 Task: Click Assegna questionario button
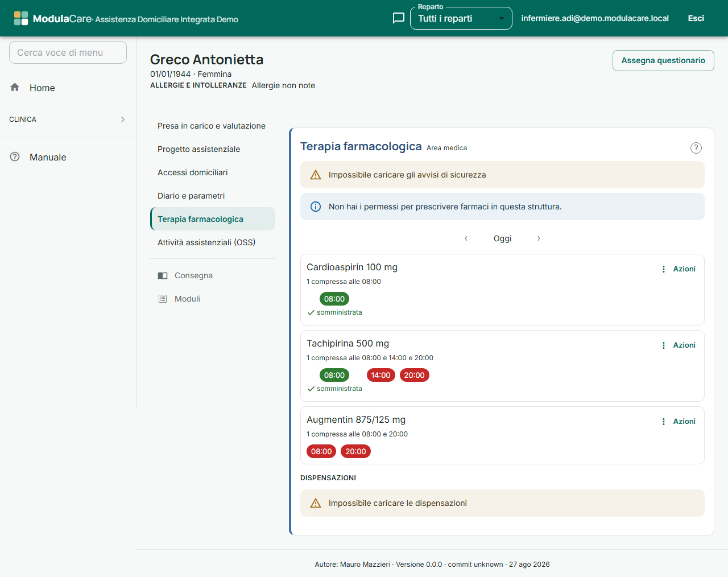tap(663, 60)
